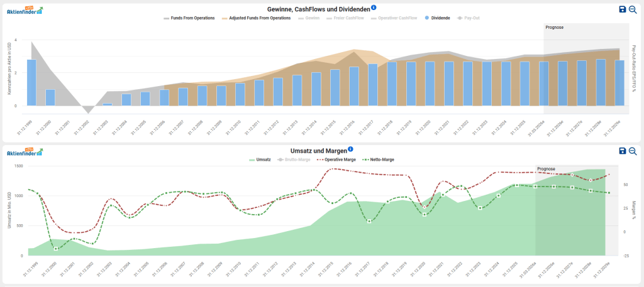Reset zoom on Umsatz und Margen chart
The width and height of the screenshot is (644, 287).
coord(633,151)
